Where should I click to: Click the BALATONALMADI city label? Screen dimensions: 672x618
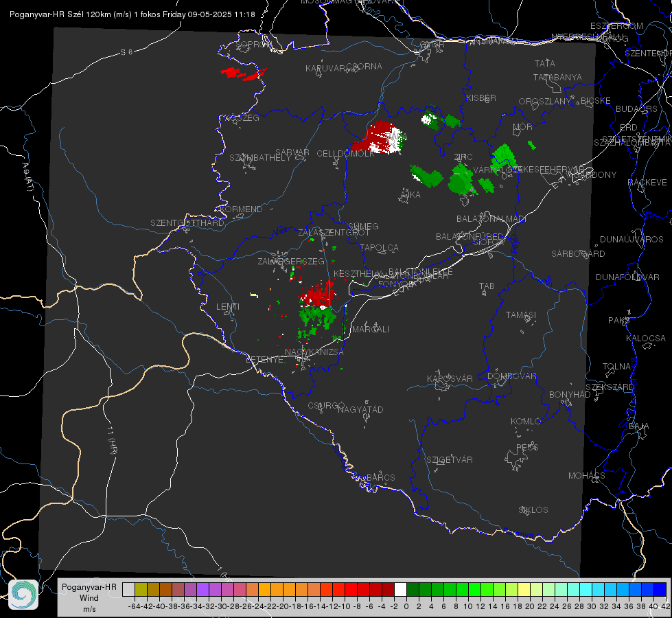click(491, 219)
